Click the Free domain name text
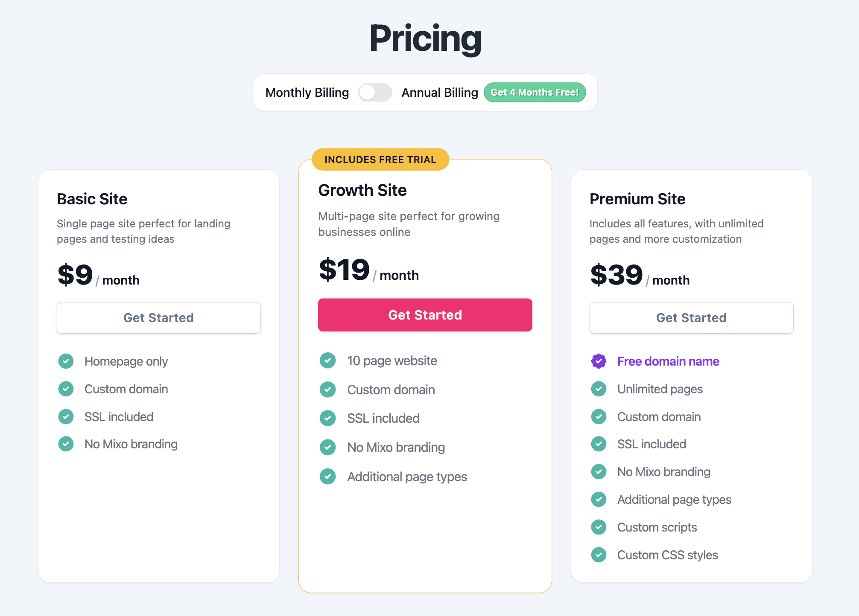 pyautogui.click(x=668, y=361)
